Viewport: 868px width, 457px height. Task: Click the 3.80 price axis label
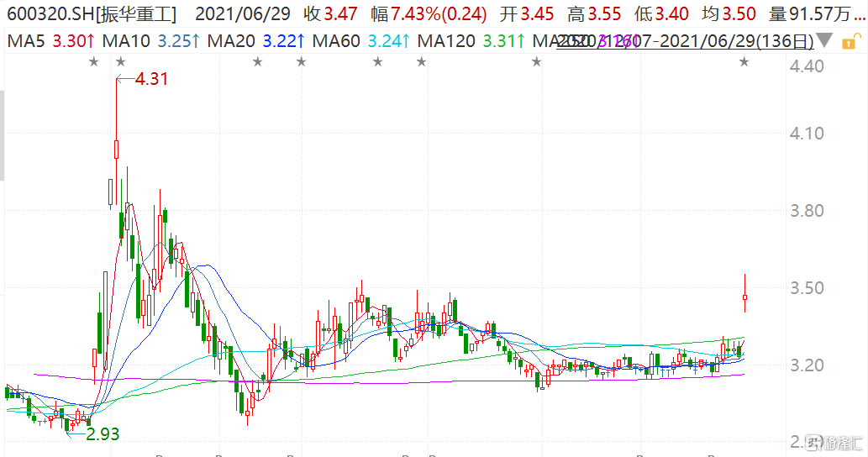point(807,211)
